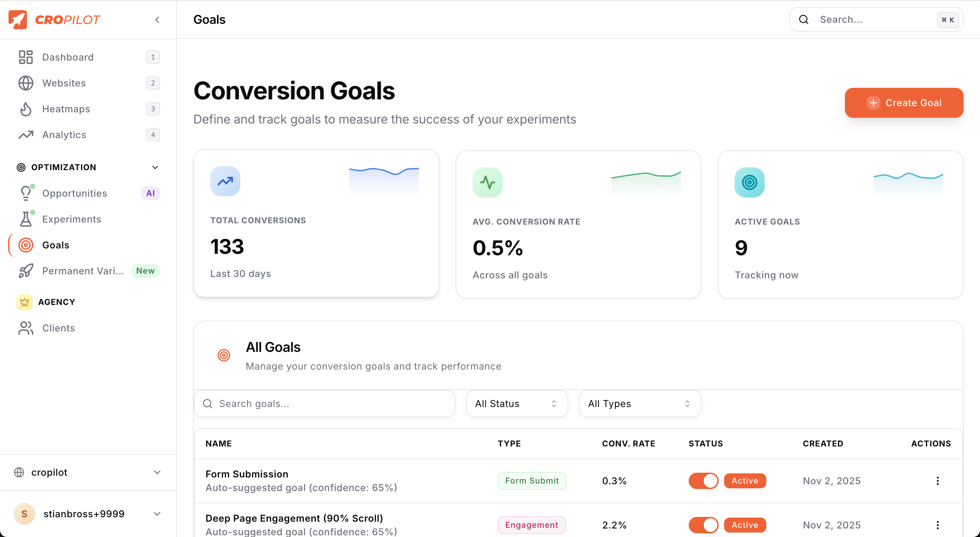Collapse the OPTIMIZATION section
980x537 pixels.
(x=155, y=167)
